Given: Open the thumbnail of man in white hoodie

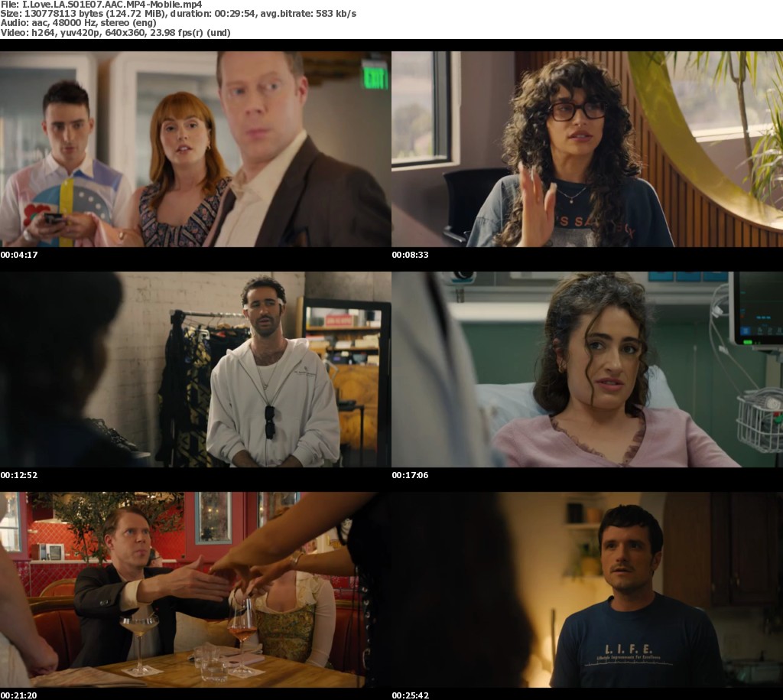Looking at the screenshot, I should (x=195, y=369).
